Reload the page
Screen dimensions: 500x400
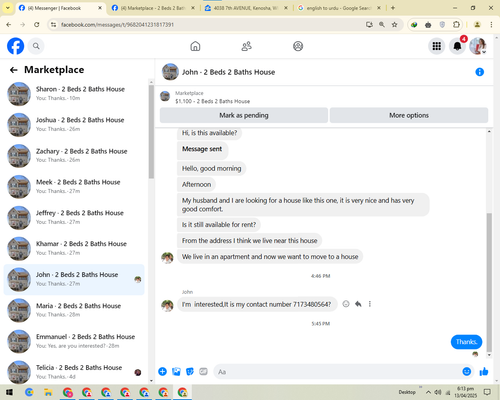click(37, 25)
